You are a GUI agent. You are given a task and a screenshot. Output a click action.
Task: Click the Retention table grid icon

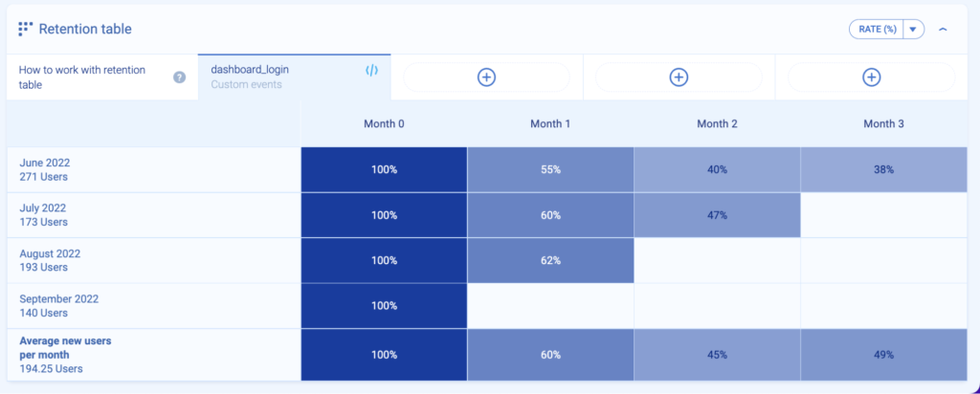[25, 29]
